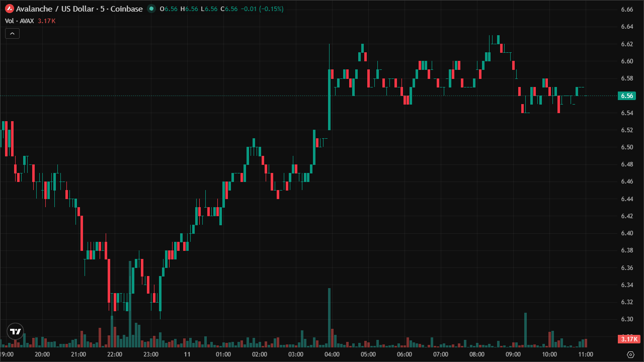Click the close value C6.56
Image resolution: width=644 pixels, height=362 pixels.
[229, 9]
